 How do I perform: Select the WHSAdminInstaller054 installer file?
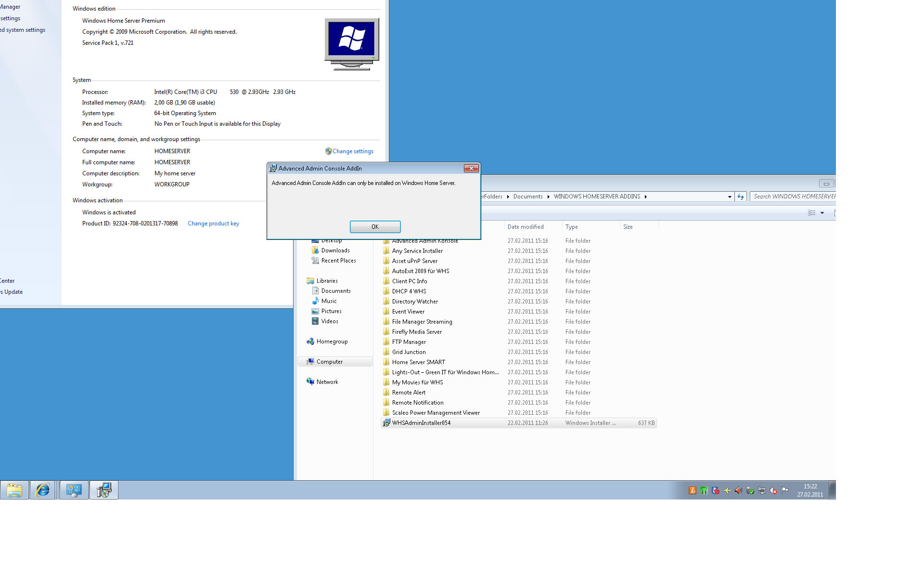[x=518, y=423]
